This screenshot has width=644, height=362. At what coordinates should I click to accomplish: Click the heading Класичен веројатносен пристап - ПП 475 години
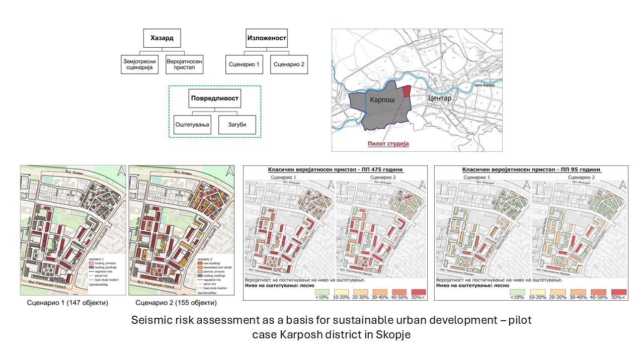click(336, 170)
